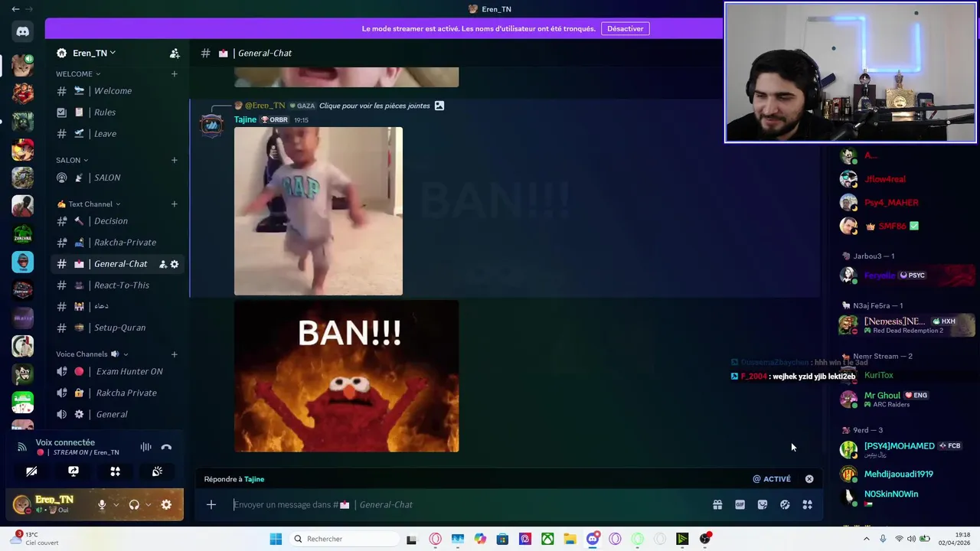
Task: Check voice connection quality icon
Action: (21, 447)
